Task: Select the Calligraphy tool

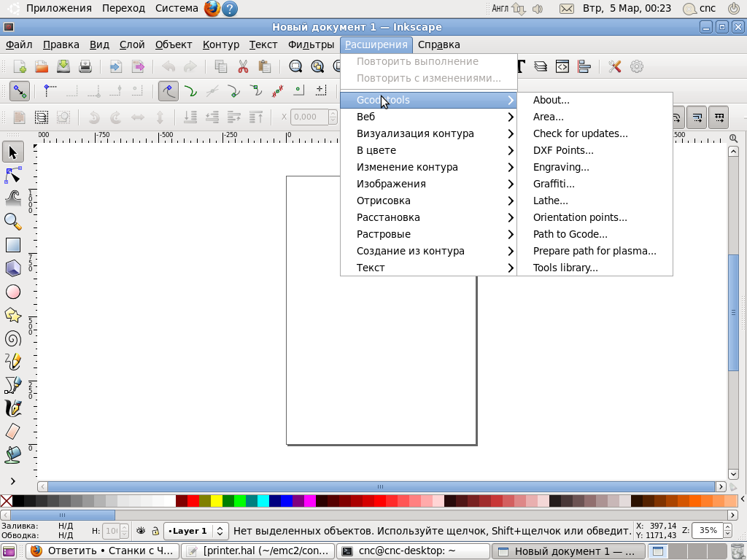Action: (13, 408)
